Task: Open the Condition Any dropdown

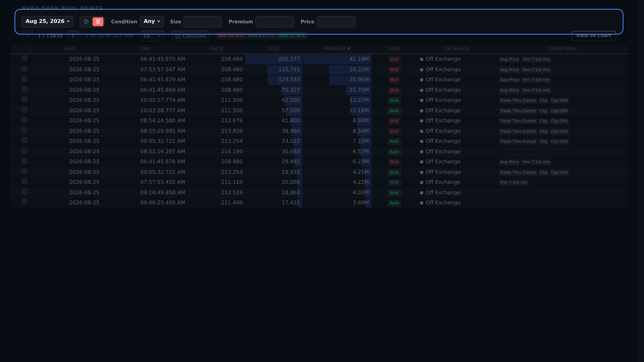Action: click(152, 22)
